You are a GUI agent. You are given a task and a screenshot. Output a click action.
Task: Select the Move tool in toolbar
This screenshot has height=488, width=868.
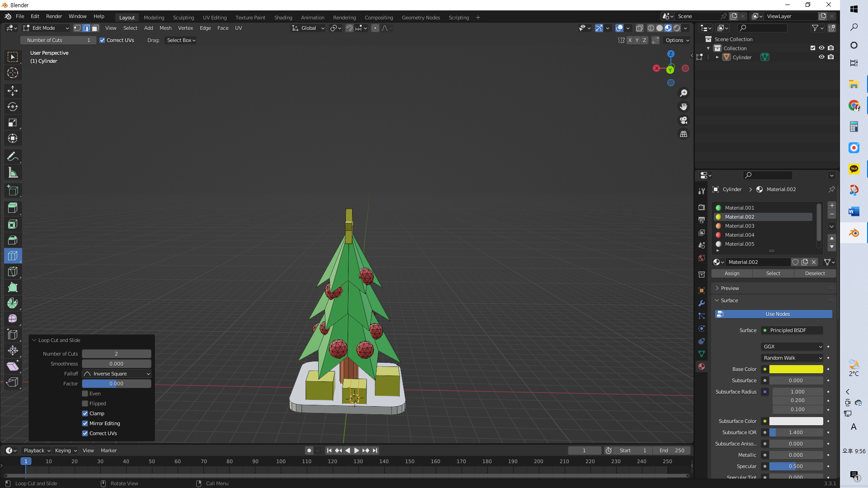pyautogui.click(x=13, y=91)
